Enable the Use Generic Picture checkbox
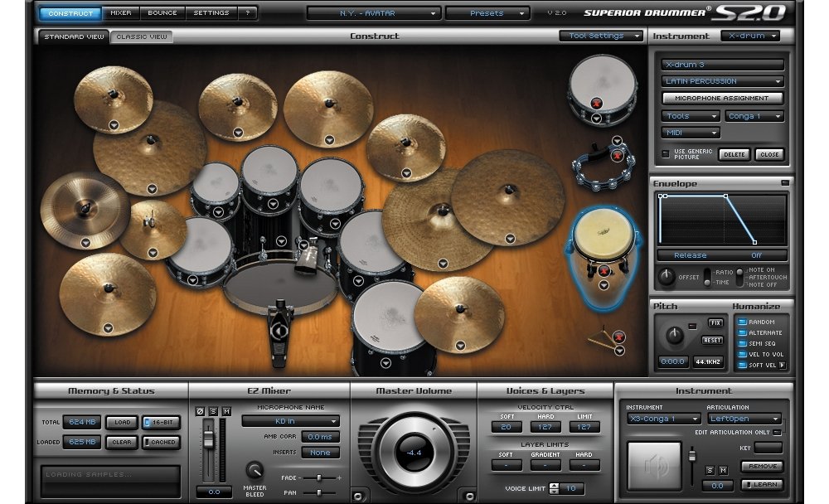Screen dimensions: 829x504 [x=665, y=153]
